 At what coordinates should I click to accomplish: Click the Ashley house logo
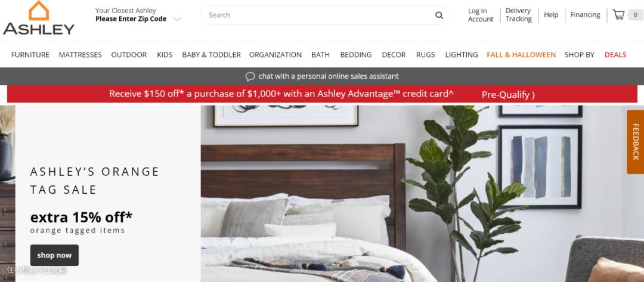tap(39, 18)
